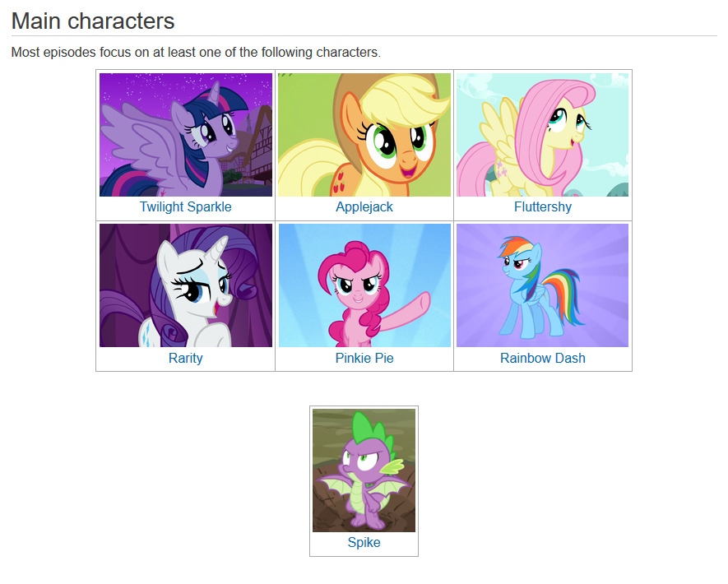Open the Rainbow Dash portrait image
728x584 pixels.
point(542,285)
